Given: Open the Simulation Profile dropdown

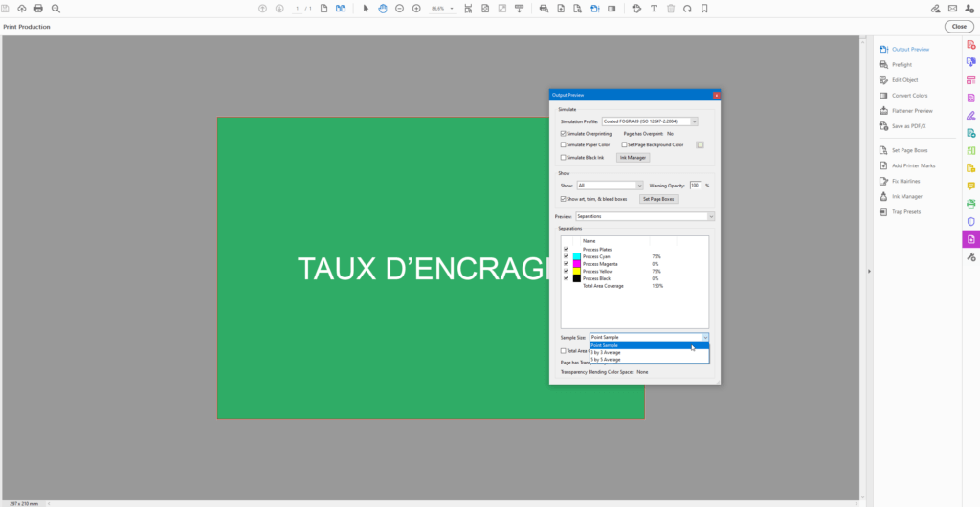Looking at the screenshot, I should 650,121.
